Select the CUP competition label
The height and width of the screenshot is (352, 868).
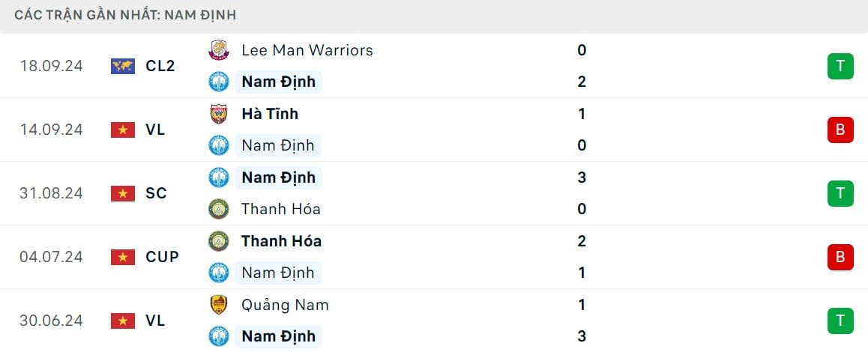pos(163,257)
